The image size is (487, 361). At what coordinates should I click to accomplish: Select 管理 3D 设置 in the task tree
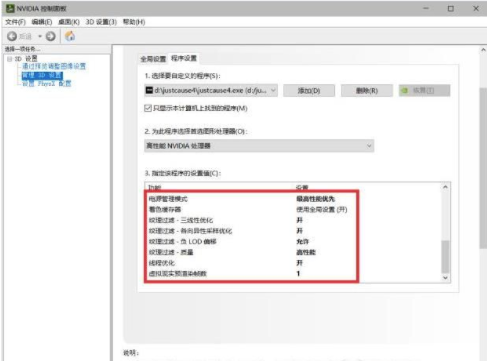click(42, 75)
